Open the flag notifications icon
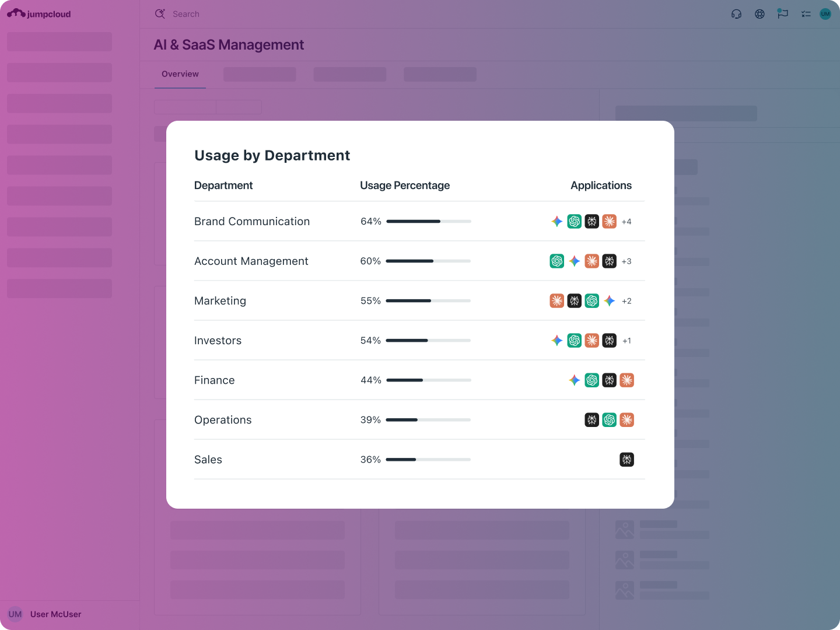 pyautogui.click(x=783, y=13)
